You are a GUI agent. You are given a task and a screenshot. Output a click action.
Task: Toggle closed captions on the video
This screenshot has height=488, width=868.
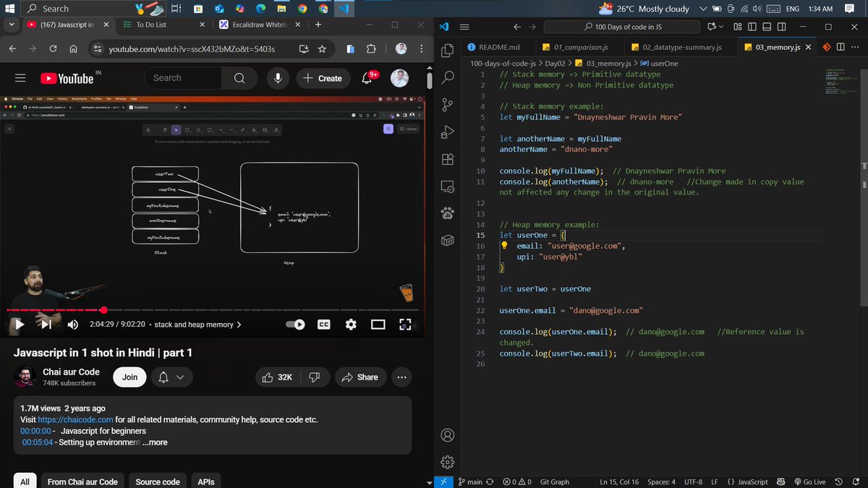pyautogui.click(x=324, y=325)
